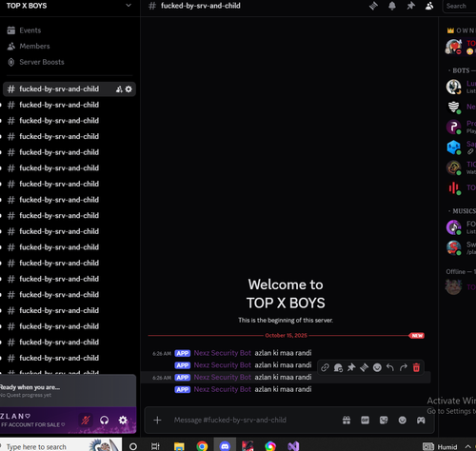Show pinned messages in the channel header

point(411,6)
